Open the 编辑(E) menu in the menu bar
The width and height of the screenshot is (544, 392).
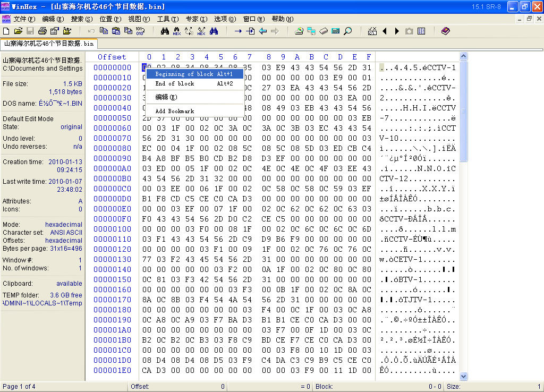[53, 19]
